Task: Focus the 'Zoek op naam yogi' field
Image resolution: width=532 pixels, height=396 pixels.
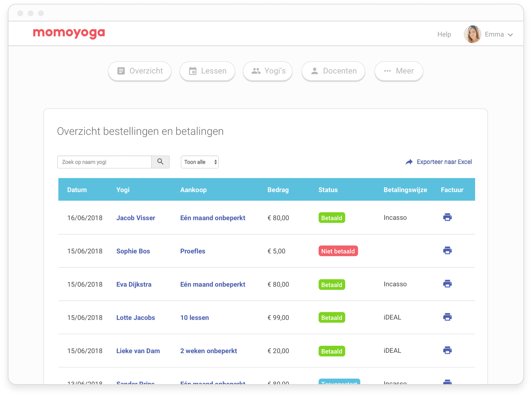Action: click(x=105, y=162)
